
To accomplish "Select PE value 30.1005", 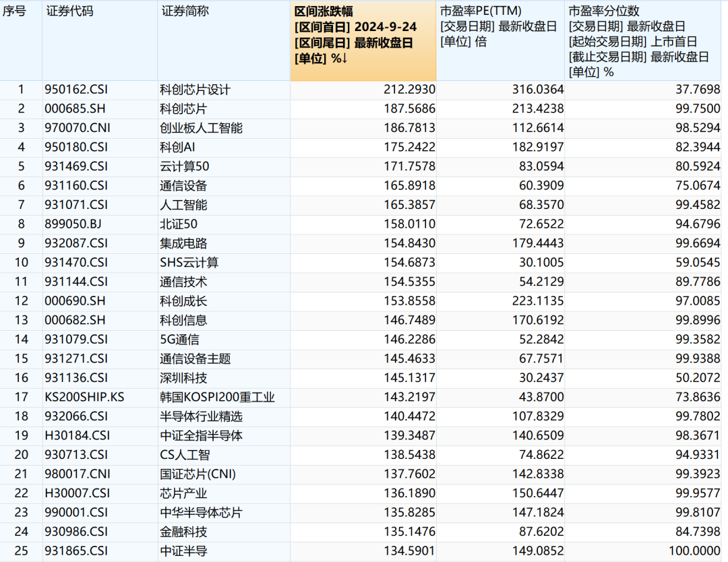I will click(541, 262).
